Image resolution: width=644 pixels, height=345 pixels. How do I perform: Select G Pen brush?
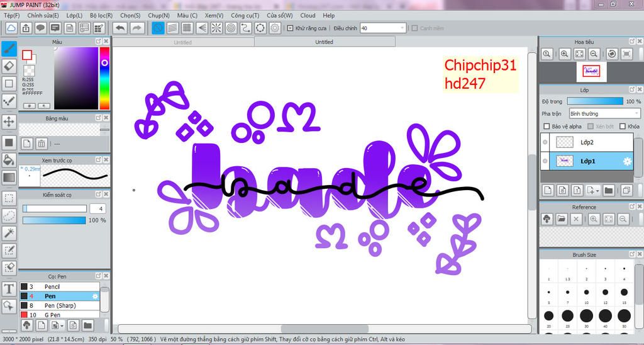tap(60, 315)
